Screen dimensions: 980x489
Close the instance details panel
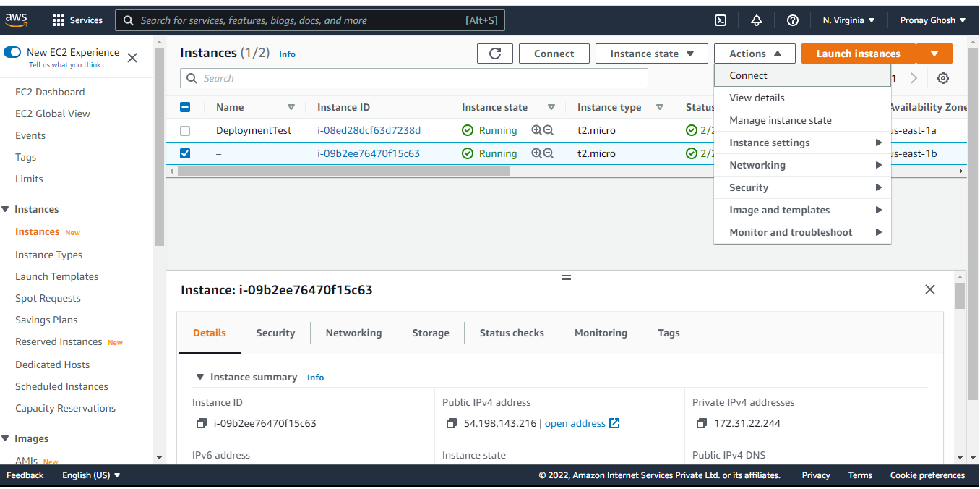click(930, 289)
